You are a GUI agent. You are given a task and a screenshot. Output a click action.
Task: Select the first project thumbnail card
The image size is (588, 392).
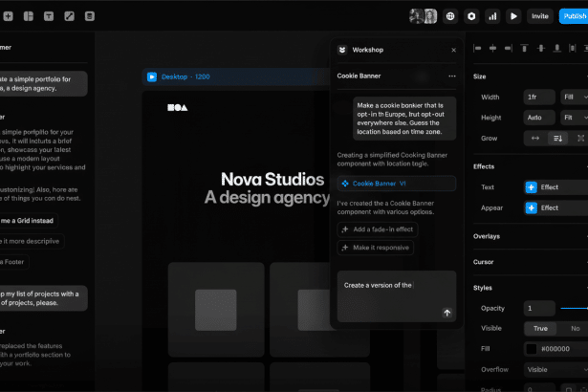[216, 310]
